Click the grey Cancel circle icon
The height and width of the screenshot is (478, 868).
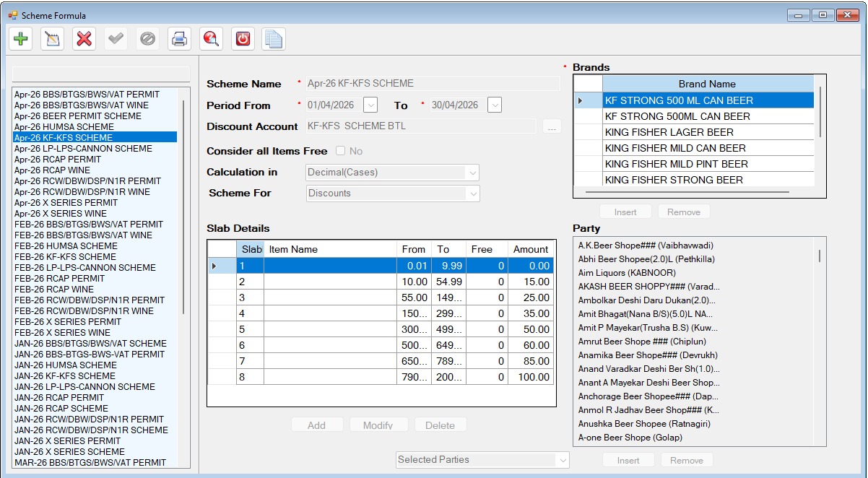click(x=147, y=39)
